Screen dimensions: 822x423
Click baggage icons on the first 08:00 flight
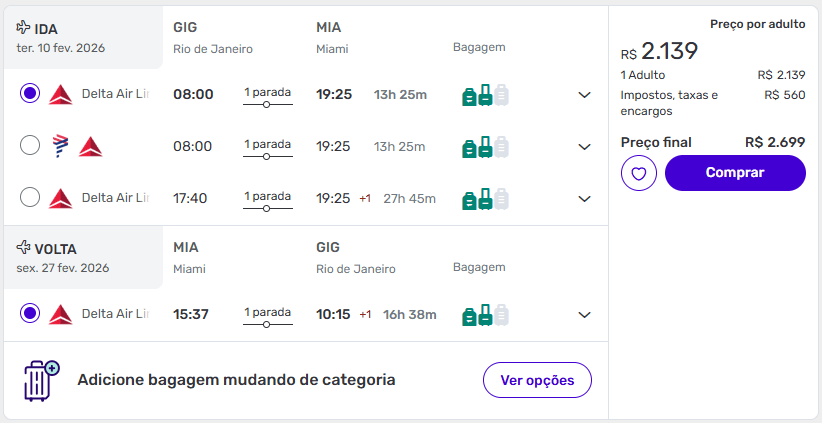click(x=485, y=95)
